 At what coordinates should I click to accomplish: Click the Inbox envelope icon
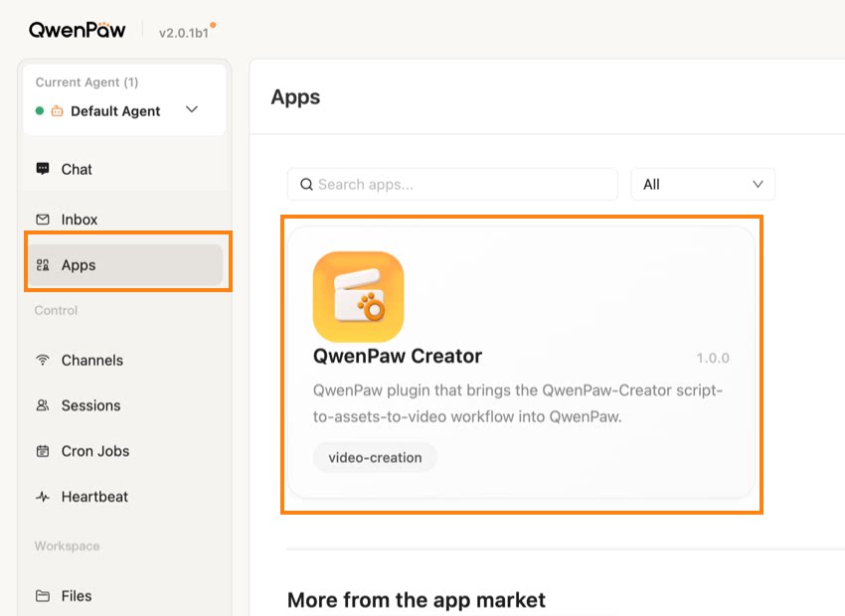(x=43, y=220)
